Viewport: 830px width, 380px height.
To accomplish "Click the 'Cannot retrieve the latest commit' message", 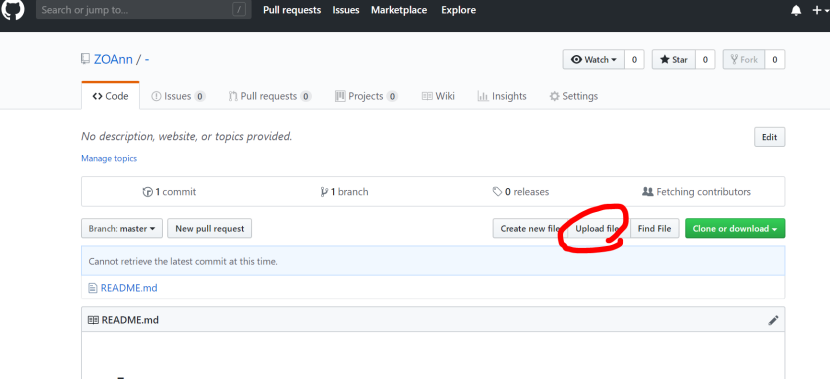I will tap(183, 261).
